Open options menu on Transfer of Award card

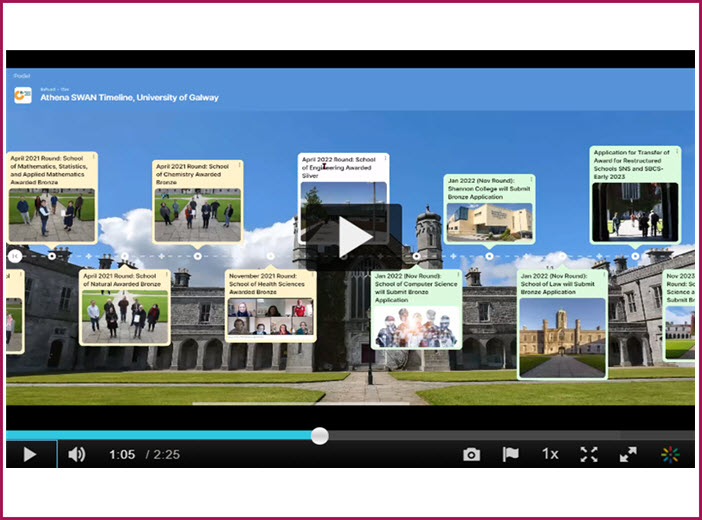click(x=677, y=151)
